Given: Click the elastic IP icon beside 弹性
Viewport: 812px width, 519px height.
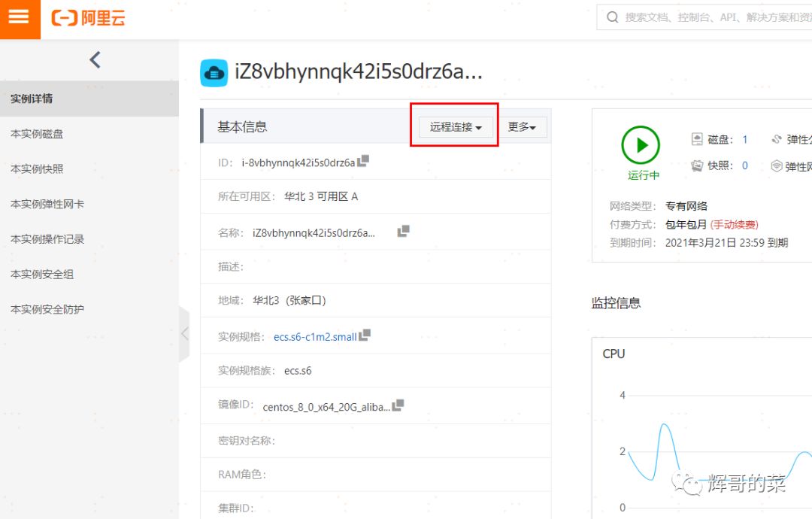Looking at the screenshot, I should 776,139.
